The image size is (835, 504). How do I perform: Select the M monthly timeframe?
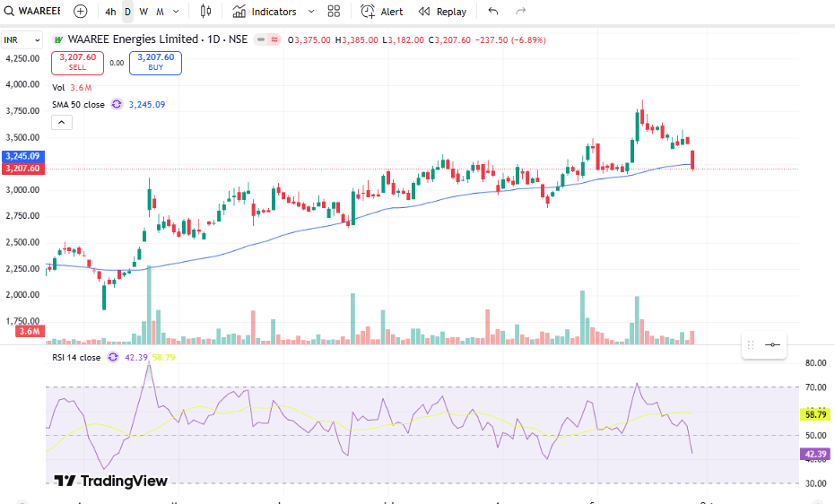(160, 12)
